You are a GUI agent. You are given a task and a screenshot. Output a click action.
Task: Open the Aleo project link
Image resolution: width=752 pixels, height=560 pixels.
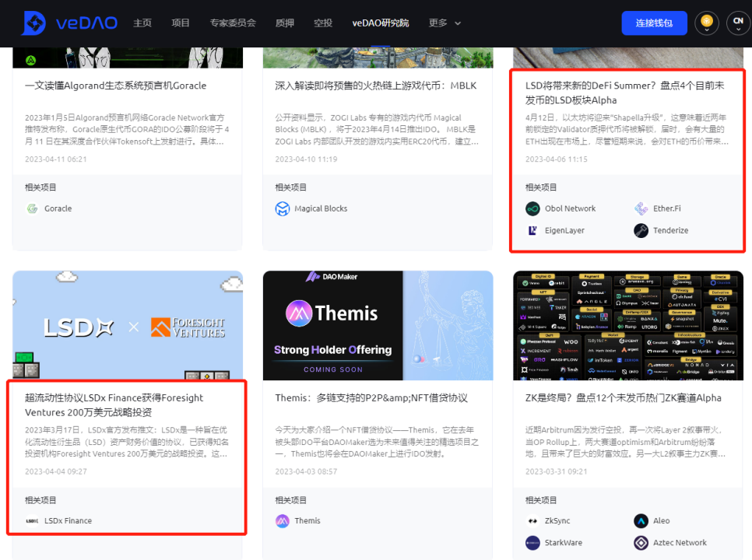[x=662, y=520]
